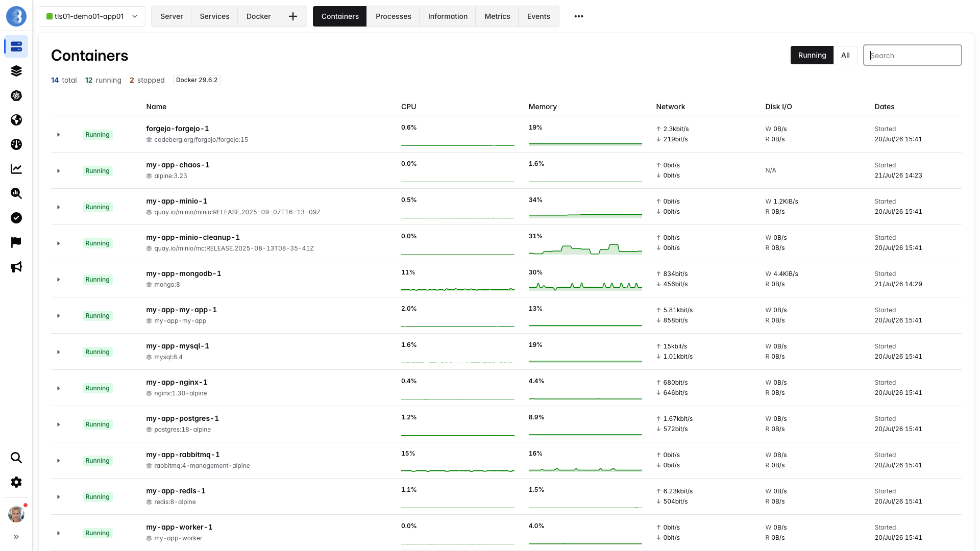
Task: Open the line chart icon in sidebar
Action: coord(16,169)
